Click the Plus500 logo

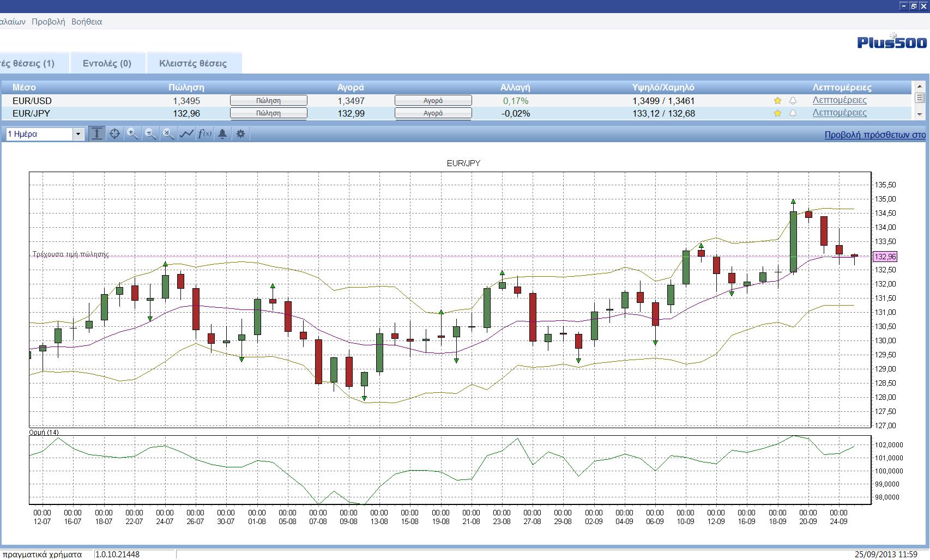892,41
